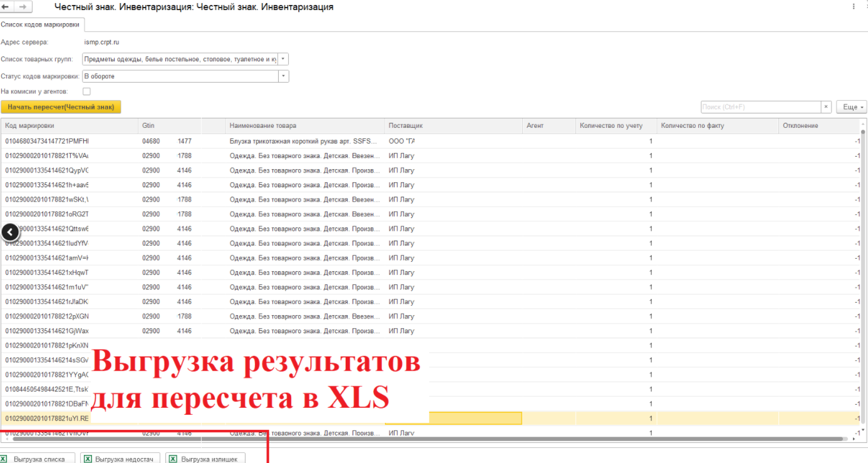The height and width of the screenshot is (463, 868).
Task: Collapse the panel via the left edge arrow
Action: tap(10, 232)
